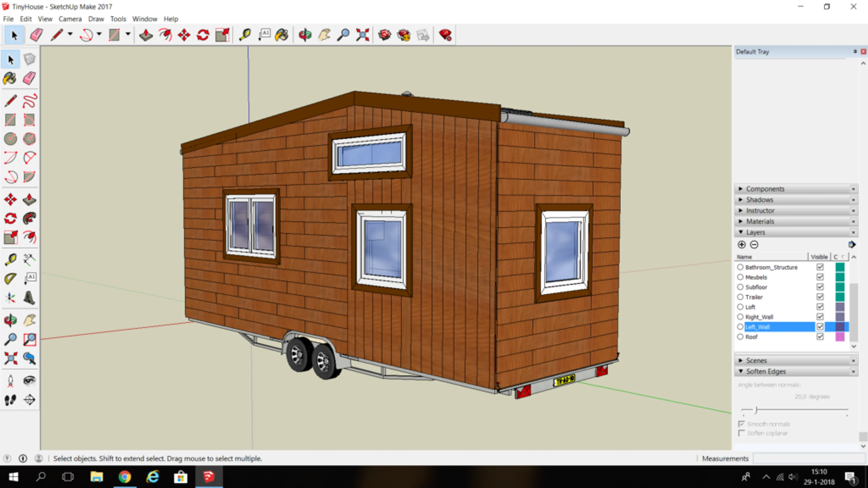Open the Window menu

(x=145, y=19)
